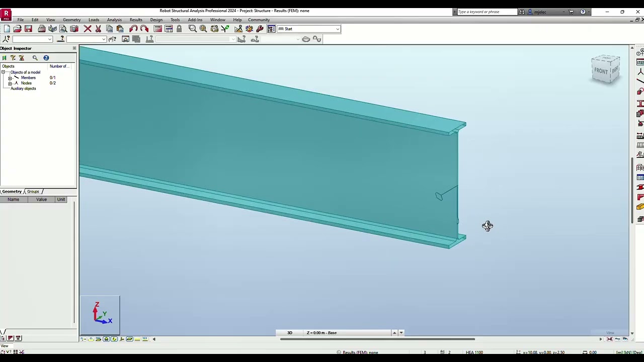Click the HEA 1100 section status entry
Viewport: 644px width, 362px height.
coord(474,352)
